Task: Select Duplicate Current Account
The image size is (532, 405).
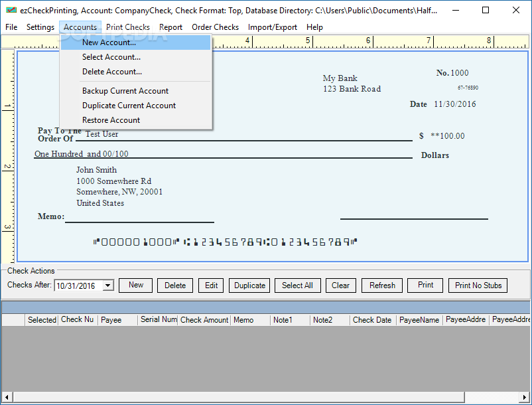Action: [x=136, y=106]
